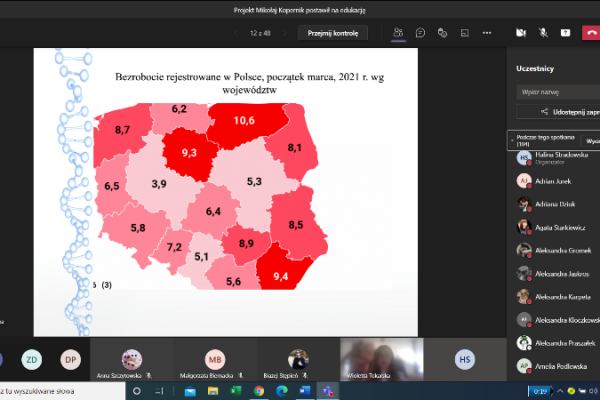Screen dimensions: 600x400
Task: Collapse the 'Podczas tego spotkania' section
Action: [x=540, y=140]
